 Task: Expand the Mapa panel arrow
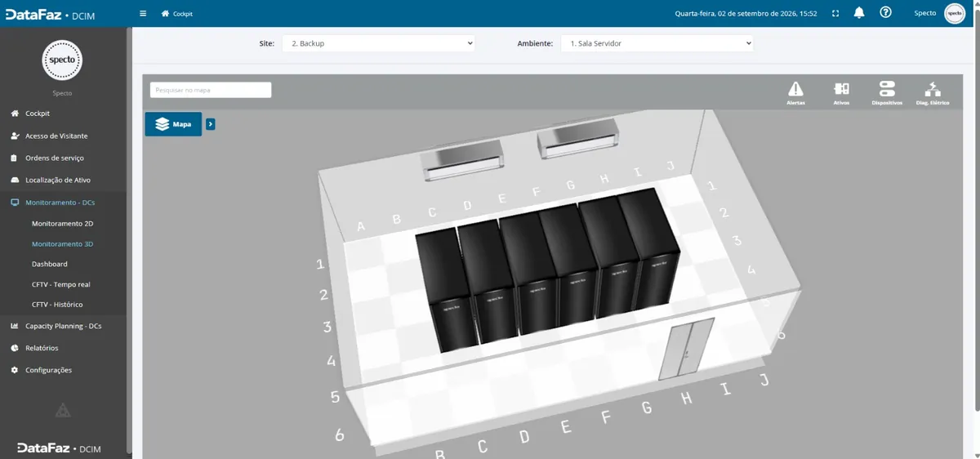(211, 124)
